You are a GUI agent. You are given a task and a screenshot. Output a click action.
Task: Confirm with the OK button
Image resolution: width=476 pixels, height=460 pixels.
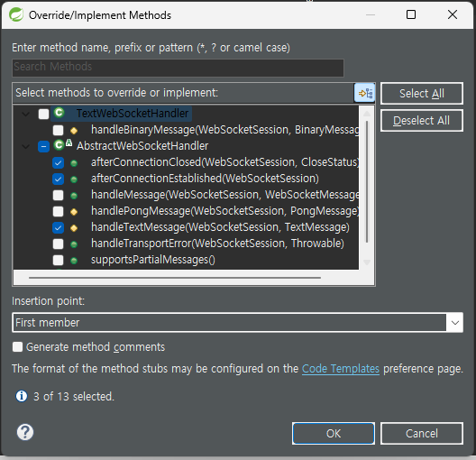click(x=334, y=433)
